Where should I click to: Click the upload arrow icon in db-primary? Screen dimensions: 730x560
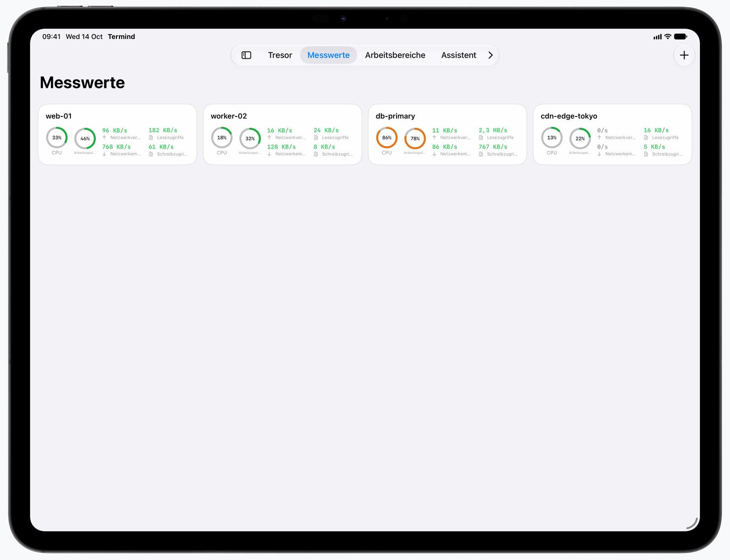point(434,138)
